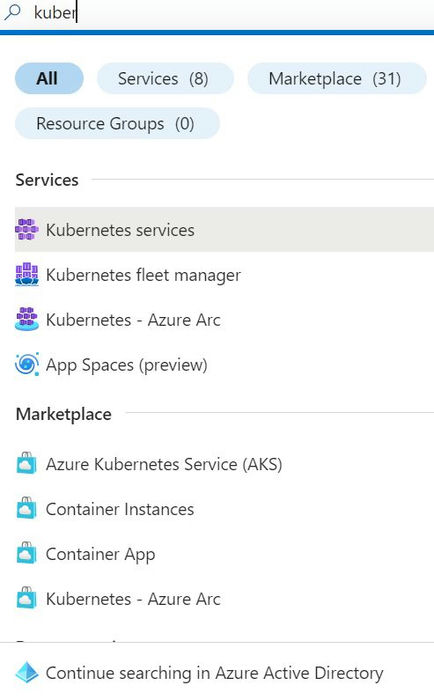The image size is (434, 700).
Task: Filter results by Resource Groups (0)
Action: pos(117,123)
